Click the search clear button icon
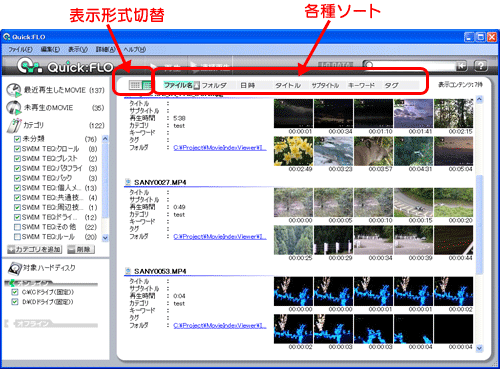This screenshot has height=369, width=500. pyautogui.click(x=461, y=66)
